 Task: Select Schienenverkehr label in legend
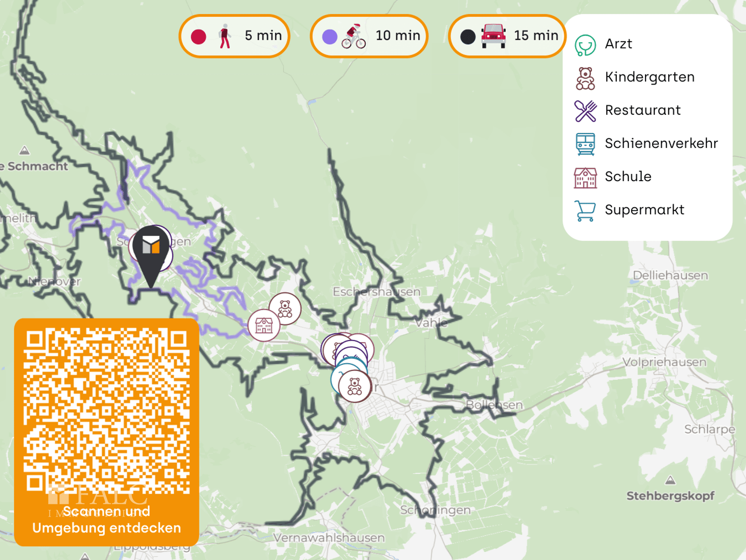point(661,143)
